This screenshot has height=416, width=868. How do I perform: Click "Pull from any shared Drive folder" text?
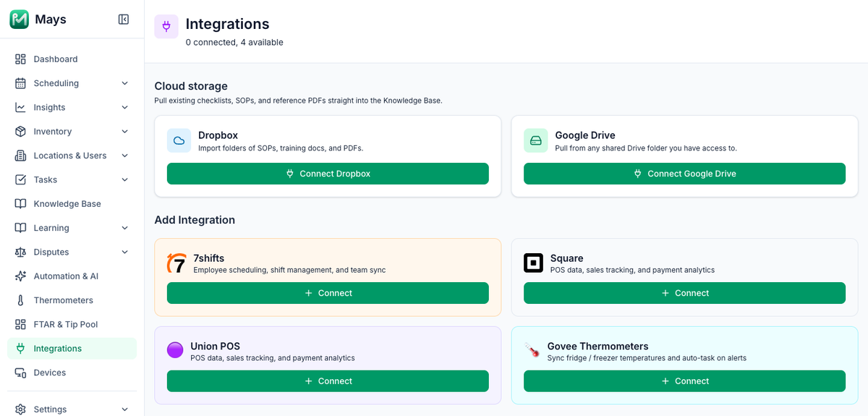click(646, 148)
